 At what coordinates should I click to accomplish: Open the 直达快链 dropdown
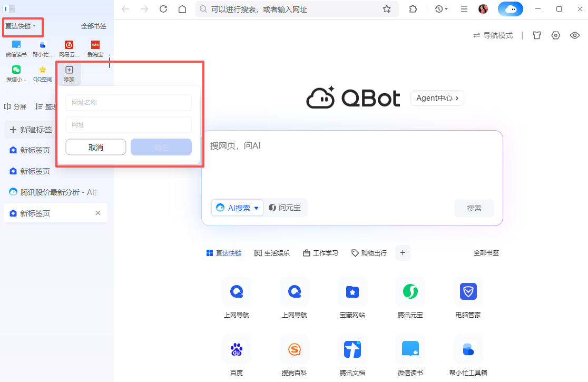21,26
